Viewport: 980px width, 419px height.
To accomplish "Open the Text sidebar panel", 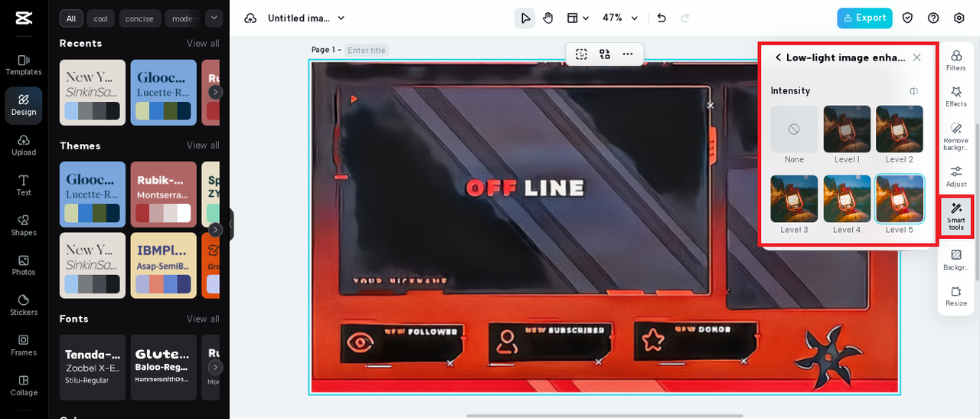I will [x=24, y=185].
